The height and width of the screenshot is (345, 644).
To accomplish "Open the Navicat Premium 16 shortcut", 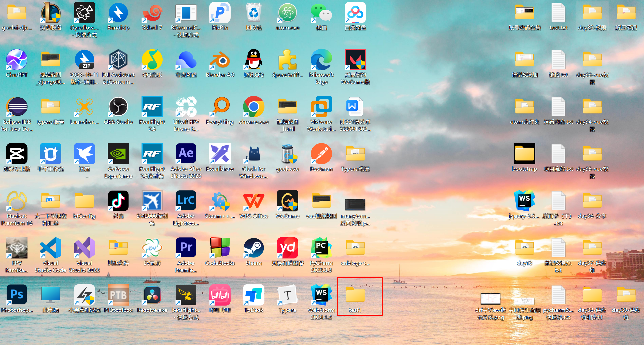I will (x=17, y=201).
